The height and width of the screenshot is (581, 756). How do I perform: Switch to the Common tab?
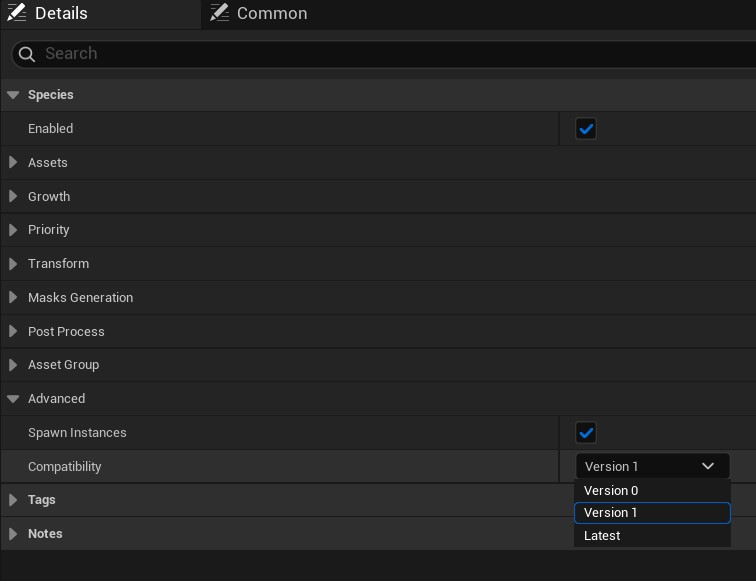271,14
